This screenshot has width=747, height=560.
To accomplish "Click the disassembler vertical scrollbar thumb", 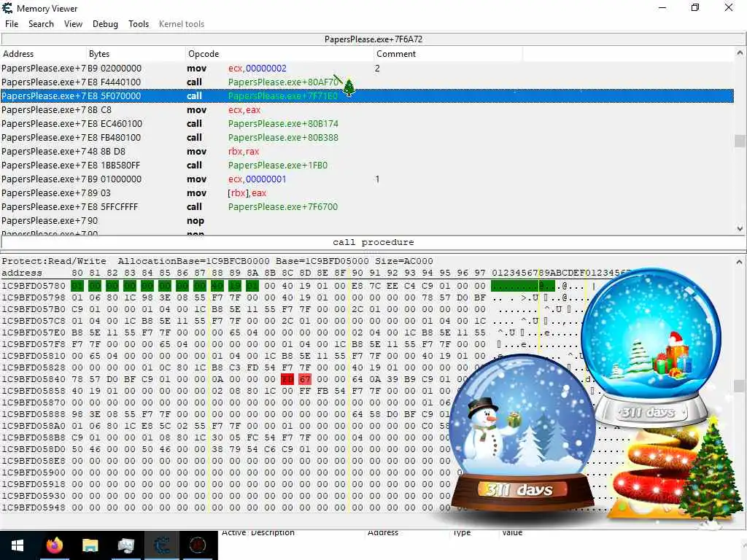I will (740, 141).
